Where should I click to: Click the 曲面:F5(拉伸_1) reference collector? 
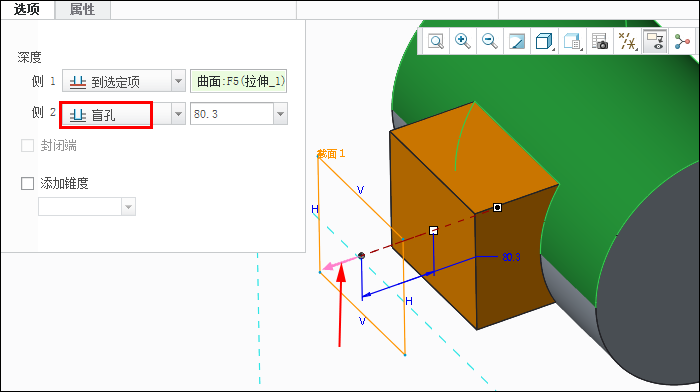pos(238,81)
